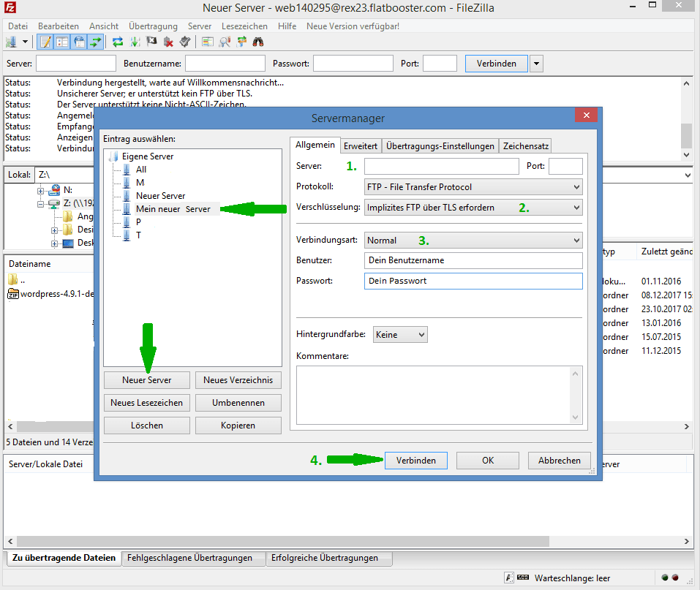Refresh file lists with blue arrows icon
Image resolution: width=700 pixels, height=590 pixels.
(118, 42)
